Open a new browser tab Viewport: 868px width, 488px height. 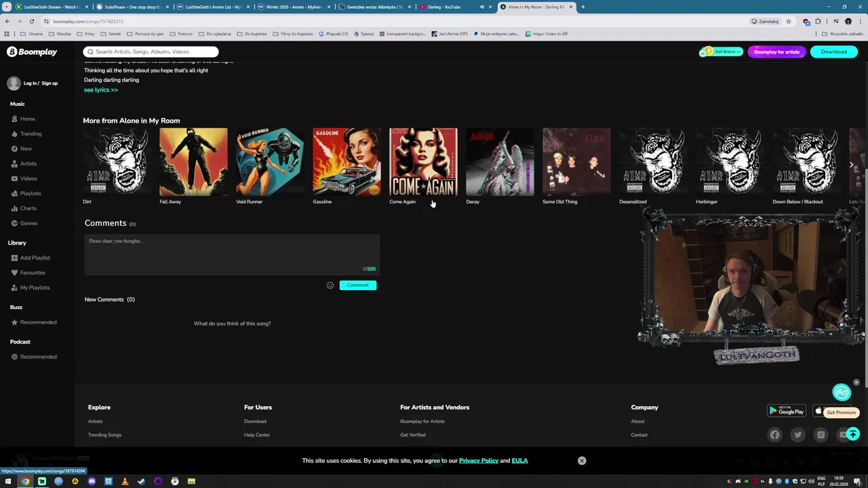point(583,7)
